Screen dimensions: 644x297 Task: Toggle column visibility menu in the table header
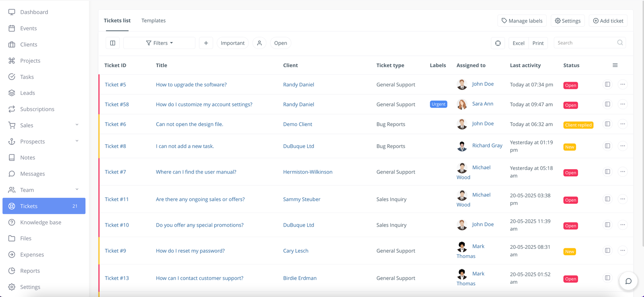[615, 65]
